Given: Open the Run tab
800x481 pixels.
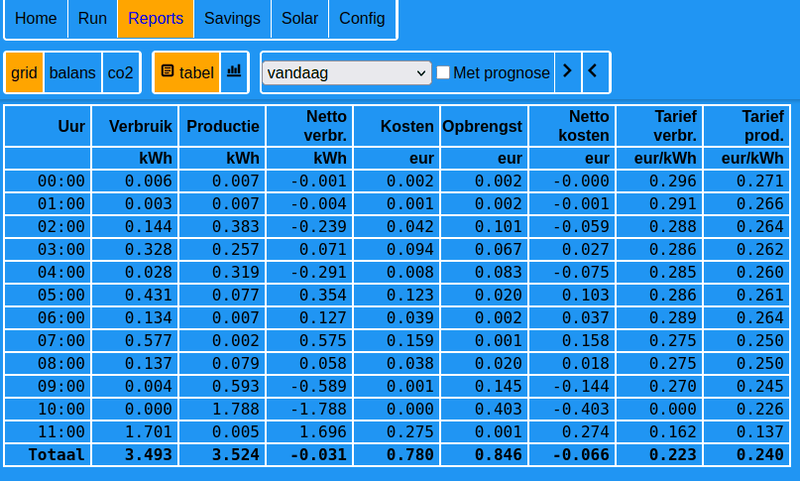Looking at the screenshot, I should (x=92, y=18).
